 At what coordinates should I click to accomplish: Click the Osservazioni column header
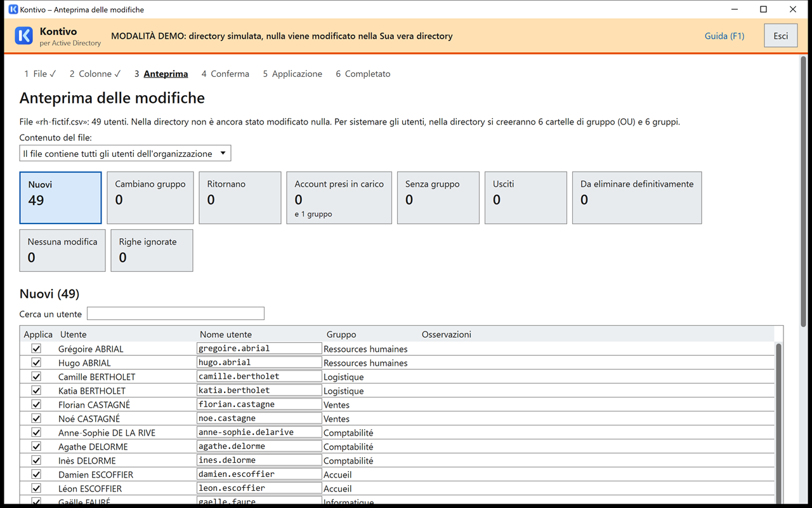point(447,335)
